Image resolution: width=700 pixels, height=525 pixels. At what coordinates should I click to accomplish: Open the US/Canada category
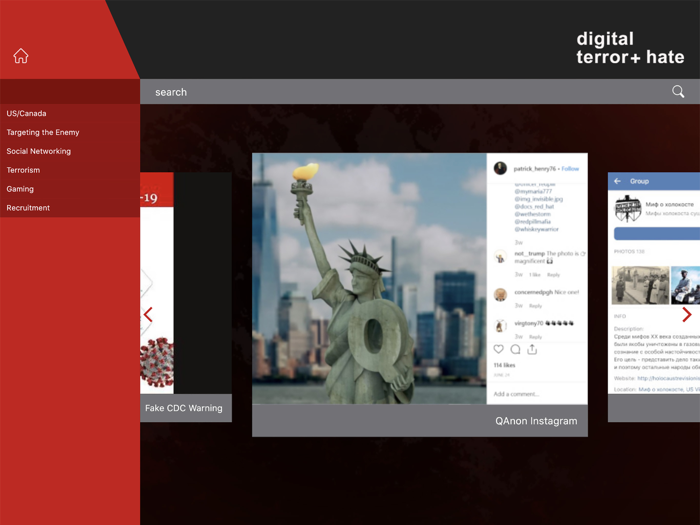pyautogui.click(x=26, y=113)
